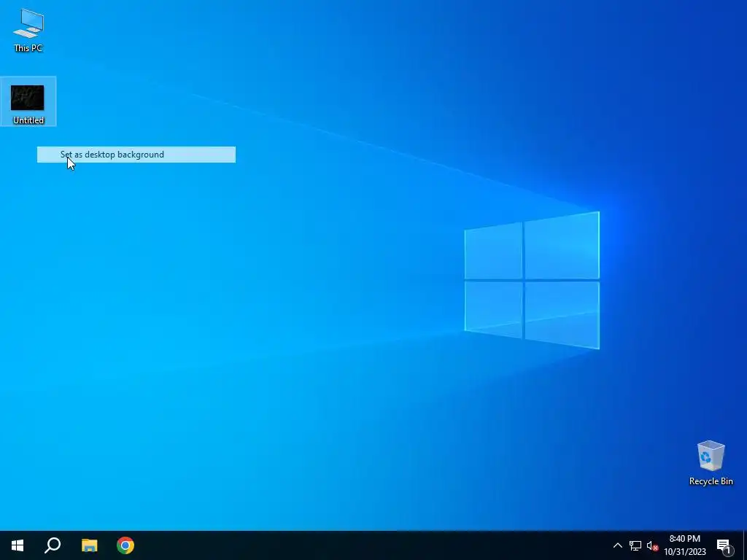The width and height of the screenshot is (747, 560).
Task: Open the Action Center notifications icon
Action: point(724,545)
